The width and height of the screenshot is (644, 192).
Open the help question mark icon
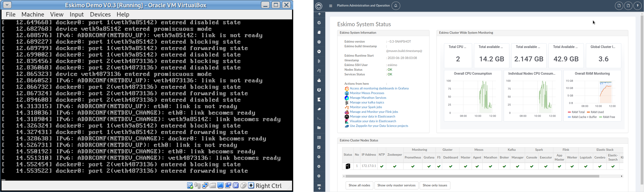coord(637,6)
